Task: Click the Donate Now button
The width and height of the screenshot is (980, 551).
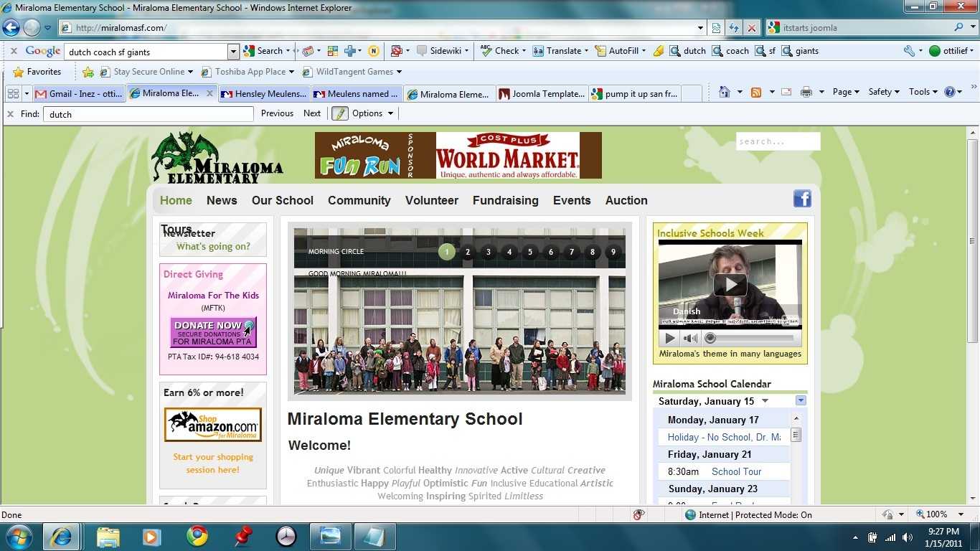Action: tap(213, 333)
